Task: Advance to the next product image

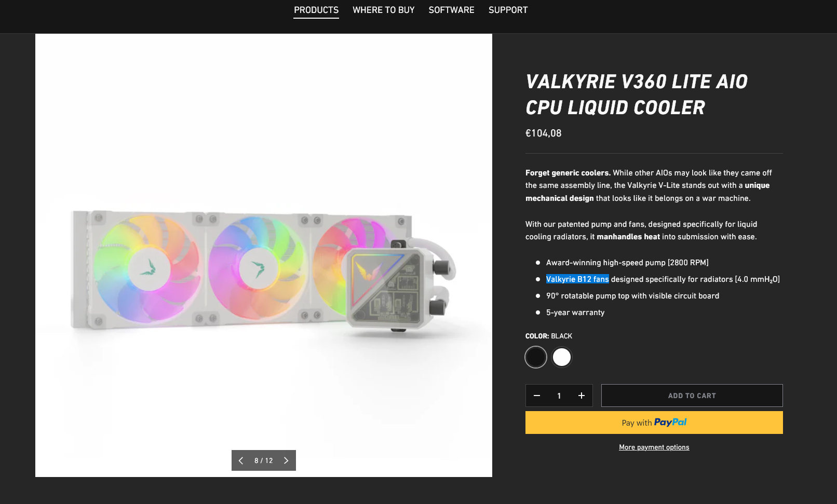Action: 286,460
